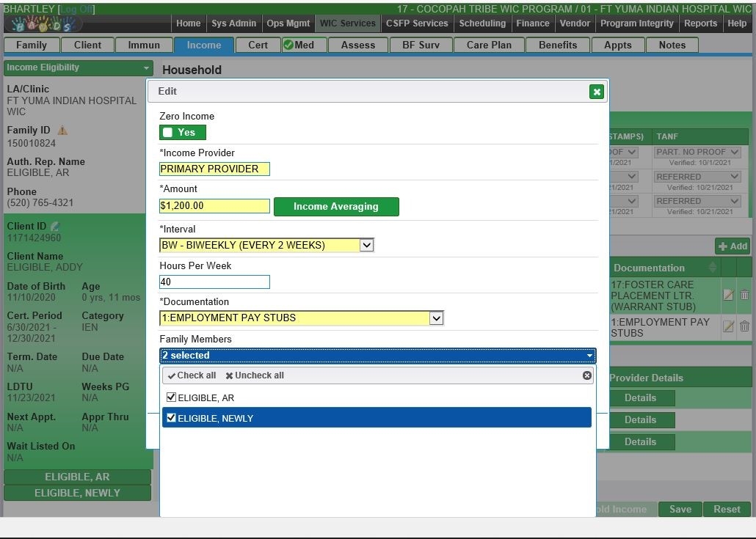The image size is (756, 539).
Task: Close the Edit dialog with the green X
Action: [596, 92]
